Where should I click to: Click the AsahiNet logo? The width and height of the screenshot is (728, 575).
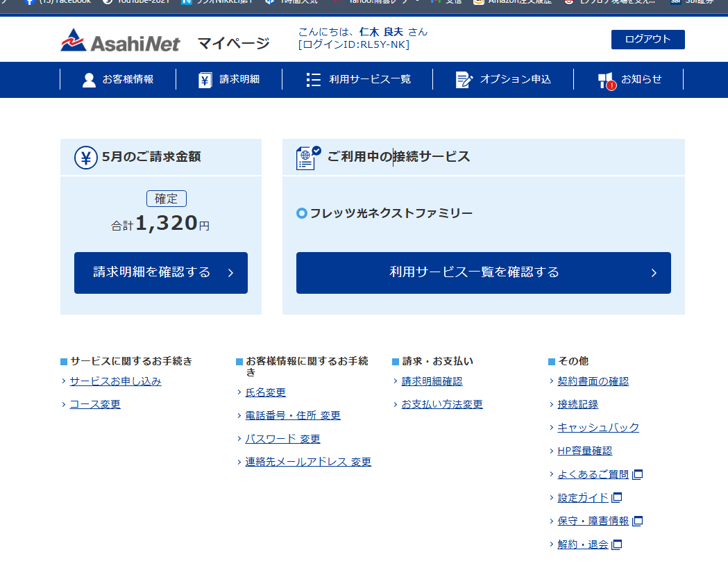click(120, 40)
